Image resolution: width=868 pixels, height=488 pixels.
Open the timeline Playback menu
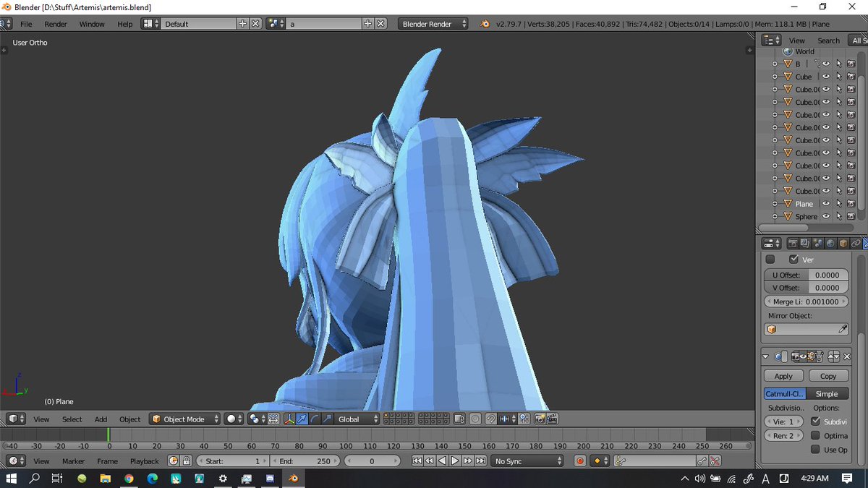pos(144,461)
